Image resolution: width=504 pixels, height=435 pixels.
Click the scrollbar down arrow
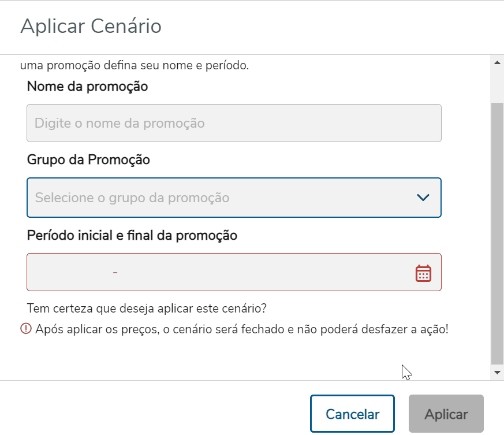point(496,373)
